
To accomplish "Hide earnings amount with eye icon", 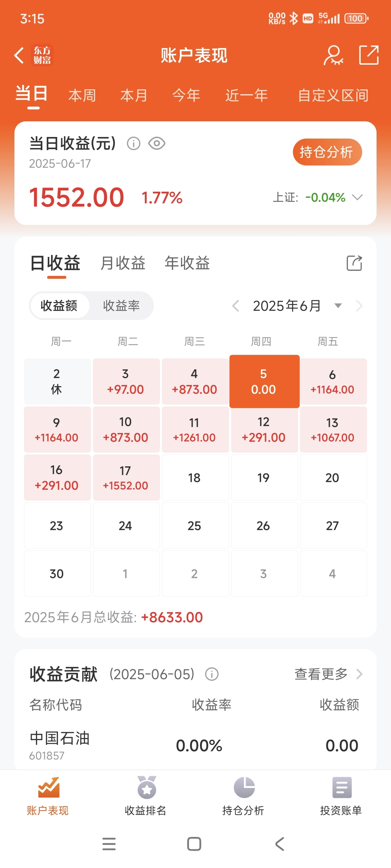I will click(x=156, y=143).
